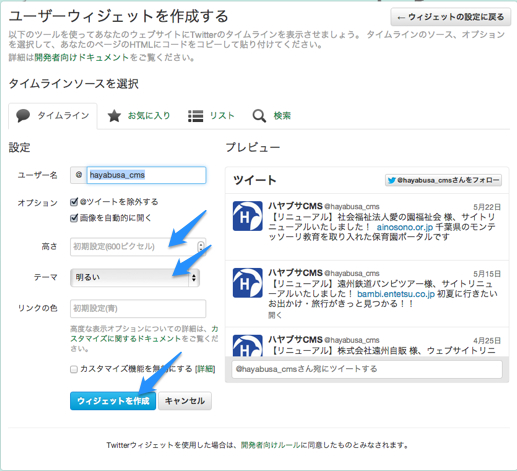
Task: Open the bambi.entetsu.co.jp link in tweet
Action: 396,294
